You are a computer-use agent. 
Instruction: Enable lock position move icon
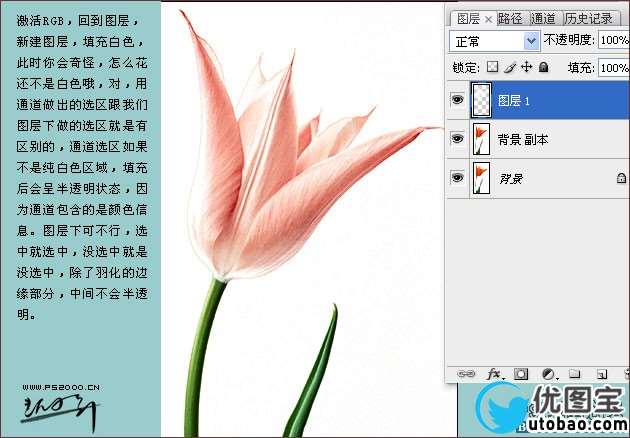point(526,68)
